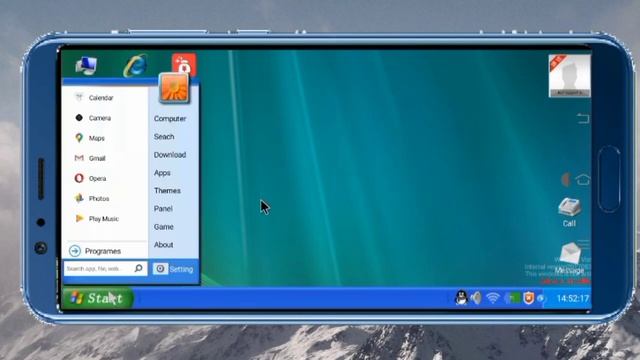640x360 pixels.
Task: Click the Calendar app icon
Action: pos(79,97)
